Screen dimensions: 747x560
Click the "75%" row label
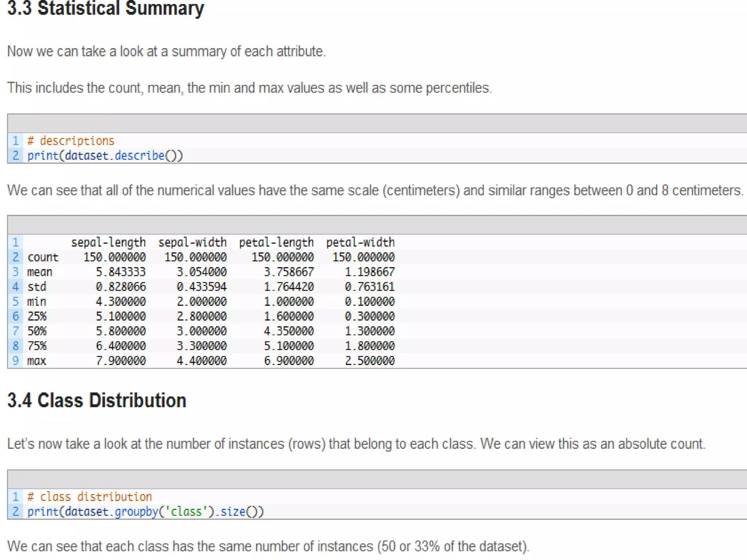[x=37, y=346]
